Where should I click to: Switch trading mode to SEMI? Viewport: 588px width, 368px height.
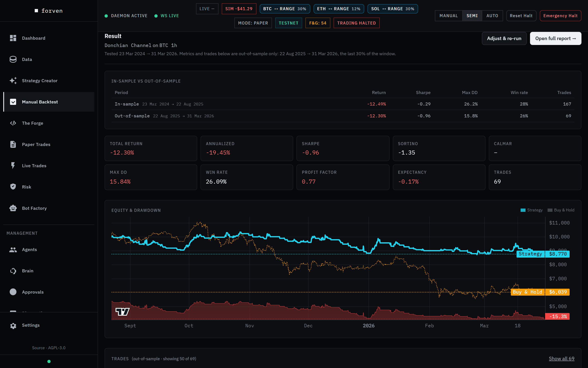(x=472, y=16)
